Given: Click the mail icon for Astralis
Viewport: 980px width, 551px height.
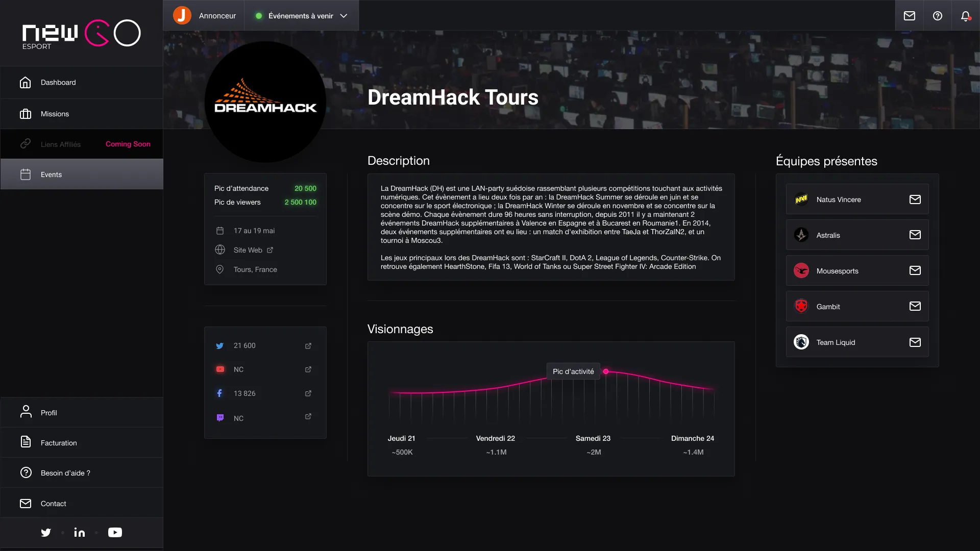Looking at the screenshot, I should tap(915, 235).
